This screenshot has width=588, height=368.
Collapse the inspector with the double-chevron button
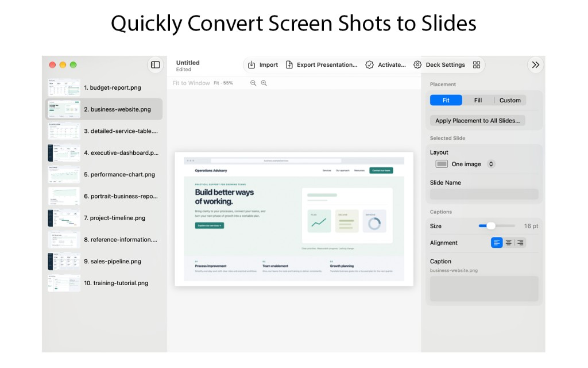click(x=536, y=64)
